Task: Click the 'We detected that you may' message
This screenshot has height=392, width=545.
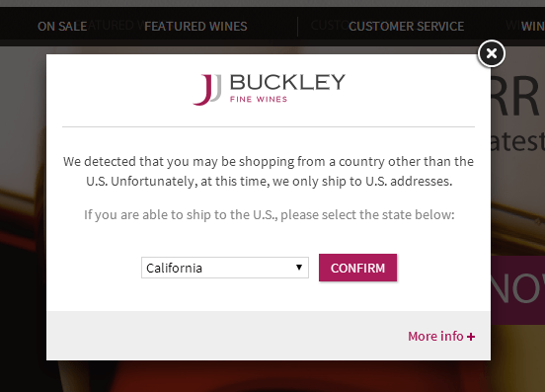Action: 269,172
